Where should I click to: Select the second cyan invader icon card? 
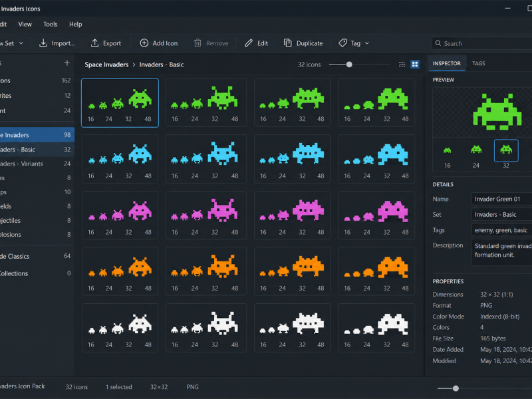[206, 159]
